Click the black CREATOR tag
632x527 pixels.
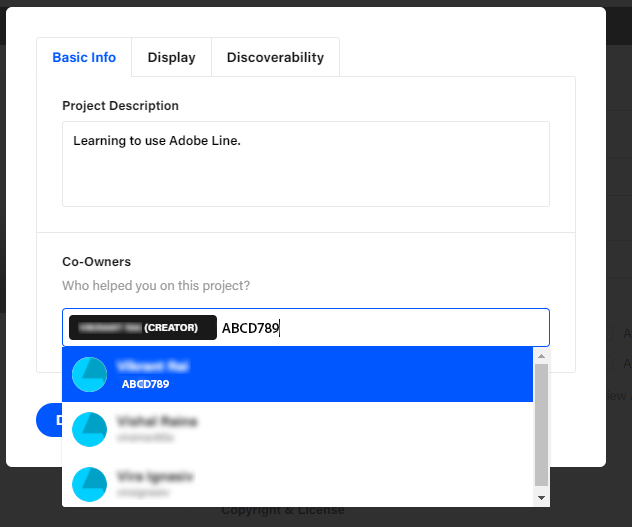tap(142, 328)
